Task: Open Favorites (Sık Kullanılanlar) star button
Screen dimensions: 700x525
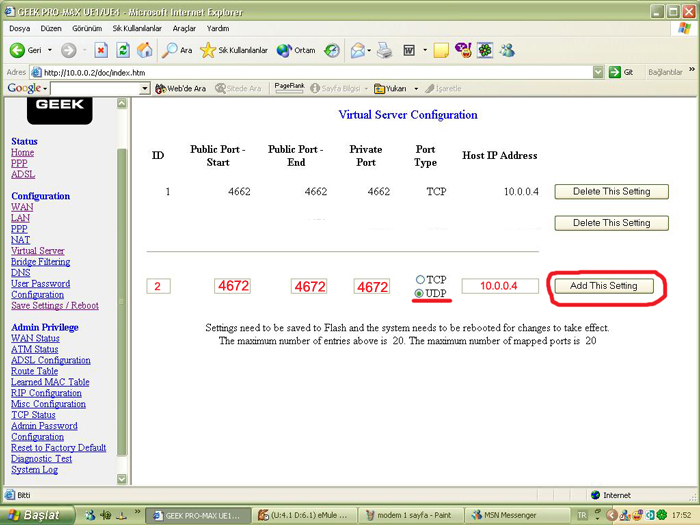Action: (x=234, y=50)
